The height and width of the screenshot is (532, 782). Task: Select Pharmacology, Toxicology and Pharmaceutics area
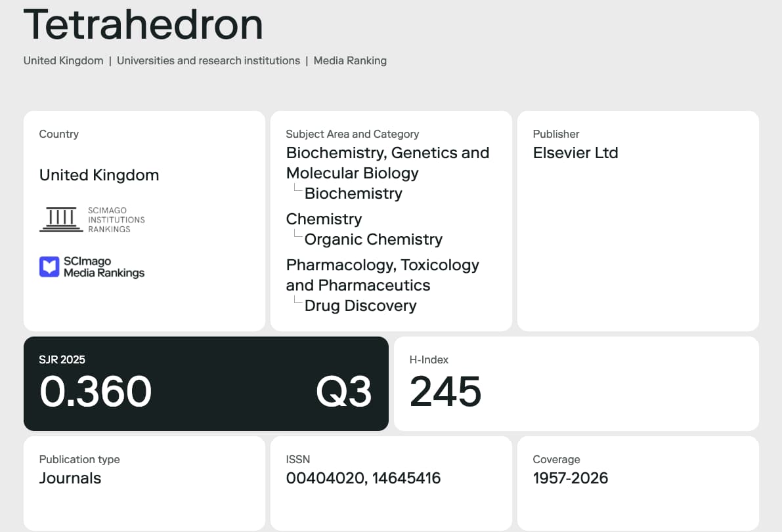(383, 275)
